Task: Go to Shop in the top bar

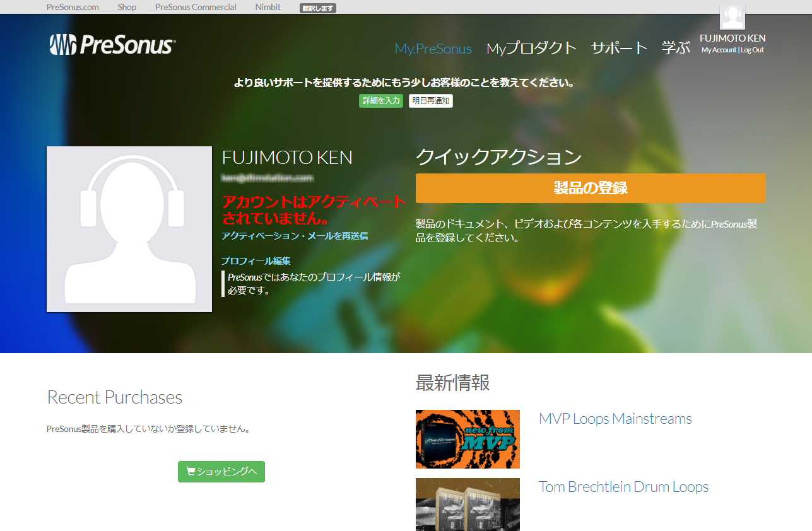Action: (x=127, y=7)
